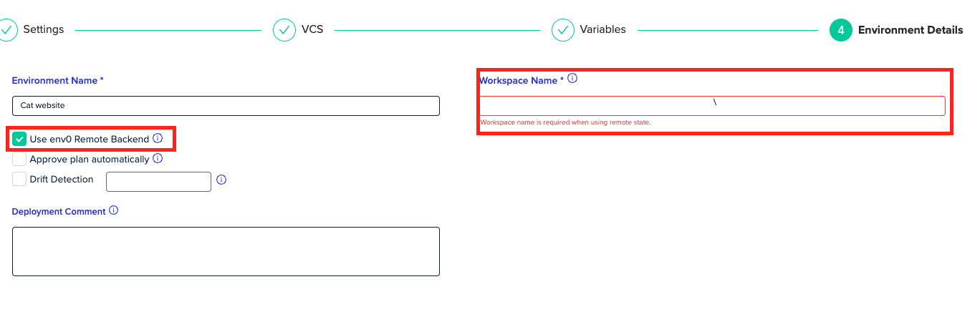Select the Environment Details step label

(911, 30)
